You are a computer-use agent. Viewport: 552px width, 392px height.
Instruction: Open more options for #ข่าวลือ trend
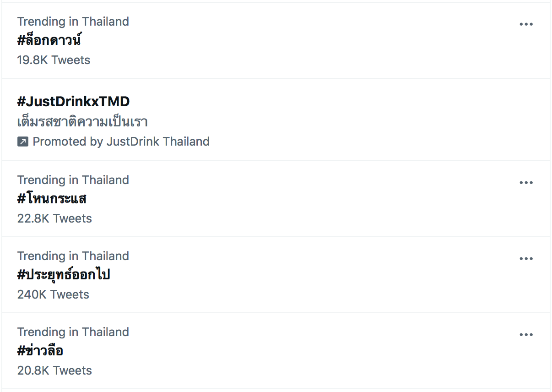526,335
